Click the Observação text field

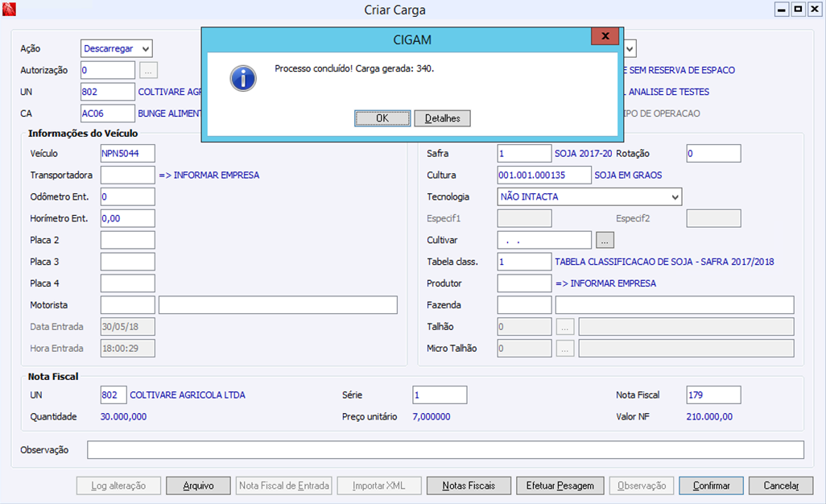pyautogui.click(x=446, y=450)
